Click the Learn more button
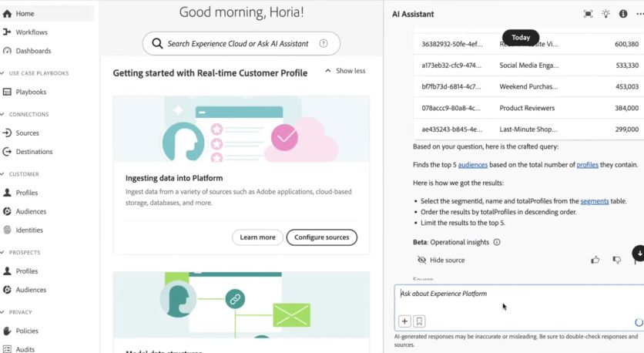644x353 pixels. pyautogui.click(x=257, y=237)
